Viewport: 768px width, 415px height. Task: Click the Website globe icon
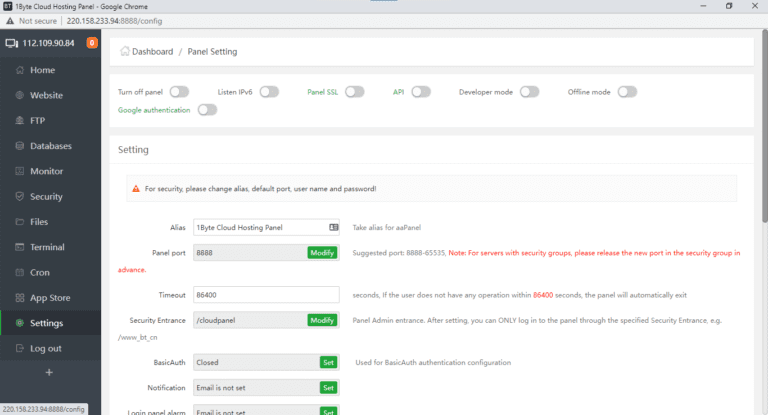(18, 95)
